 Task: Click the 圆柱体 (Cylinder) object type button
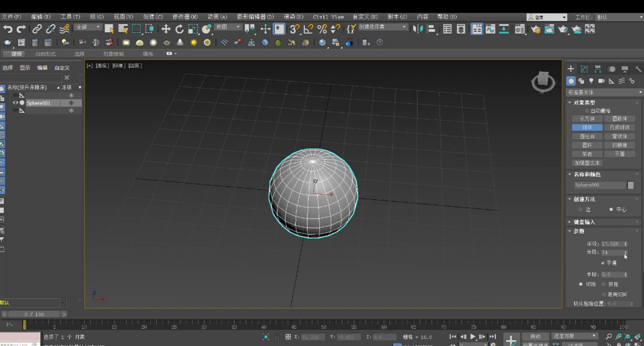click(587, 136)
